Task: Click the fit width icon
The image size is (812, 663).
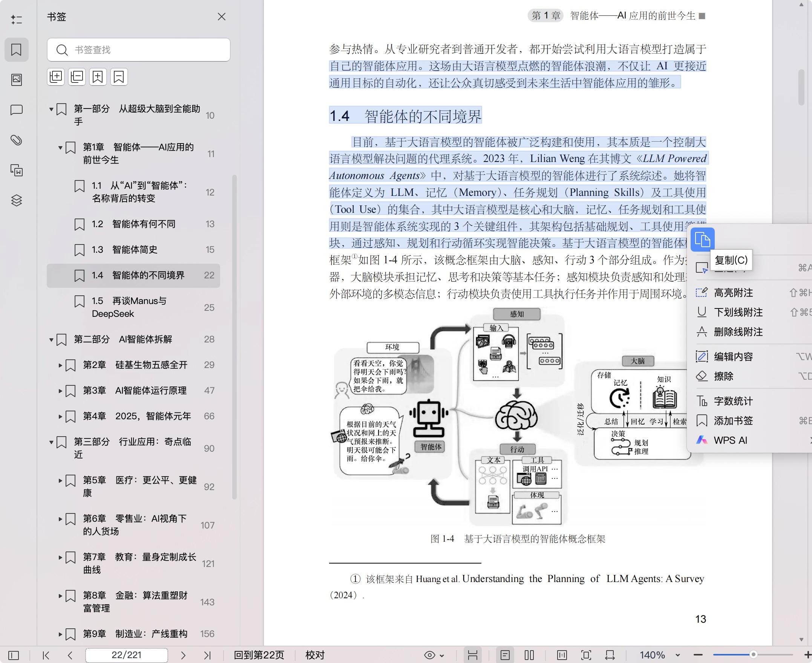Action: (x=610, y=655)
